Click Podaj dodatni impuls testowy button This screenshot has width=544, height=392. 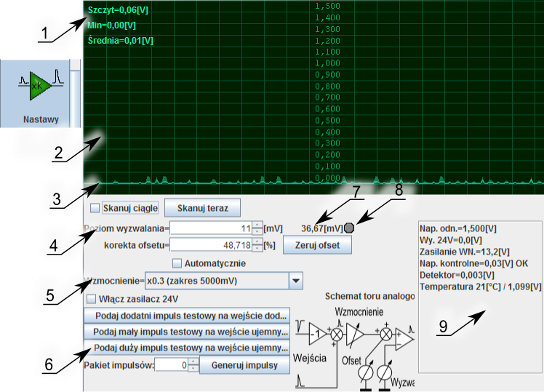187,316
